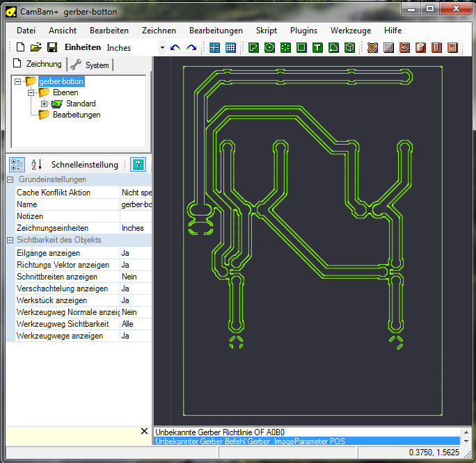Select the Circle drawing tool
The width and height of the screenshot is (476, 463).
(269, 47)
